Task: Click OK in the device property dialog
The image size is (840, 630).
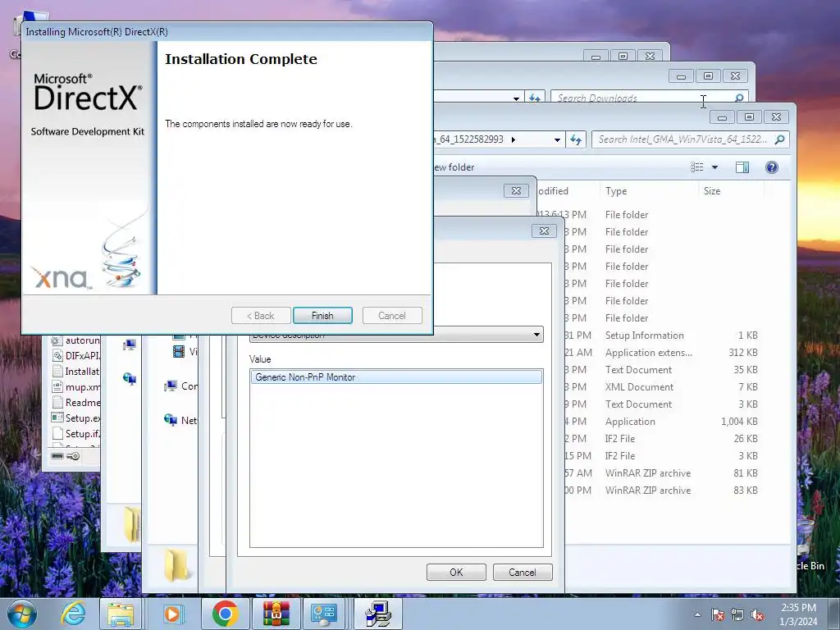Action: [456, 572]
